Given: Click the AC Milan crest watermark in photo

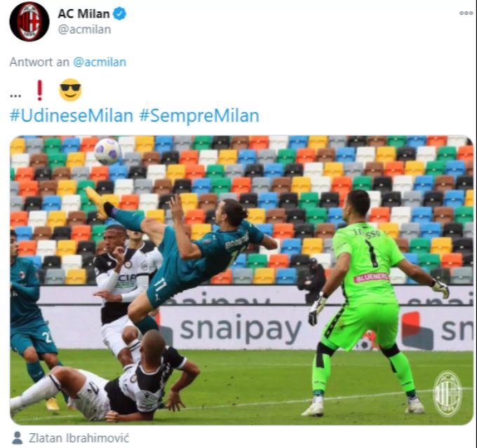Looking at the screenshot, I should (448, 393).
